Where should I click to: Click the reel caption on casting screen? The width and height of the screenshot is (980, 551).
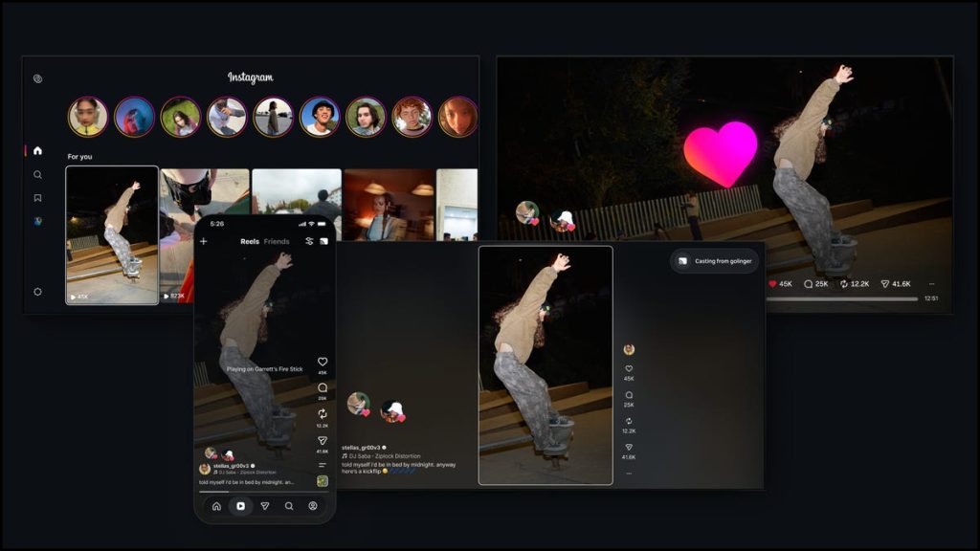[399, 468]
